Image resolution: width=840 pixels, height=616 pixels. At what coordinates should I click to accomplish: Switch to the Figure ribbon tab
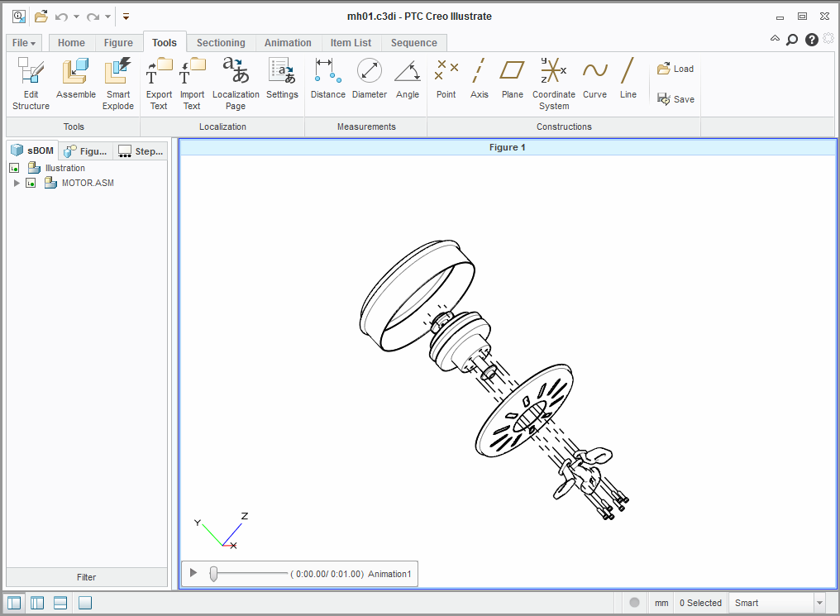pos(118,43)
